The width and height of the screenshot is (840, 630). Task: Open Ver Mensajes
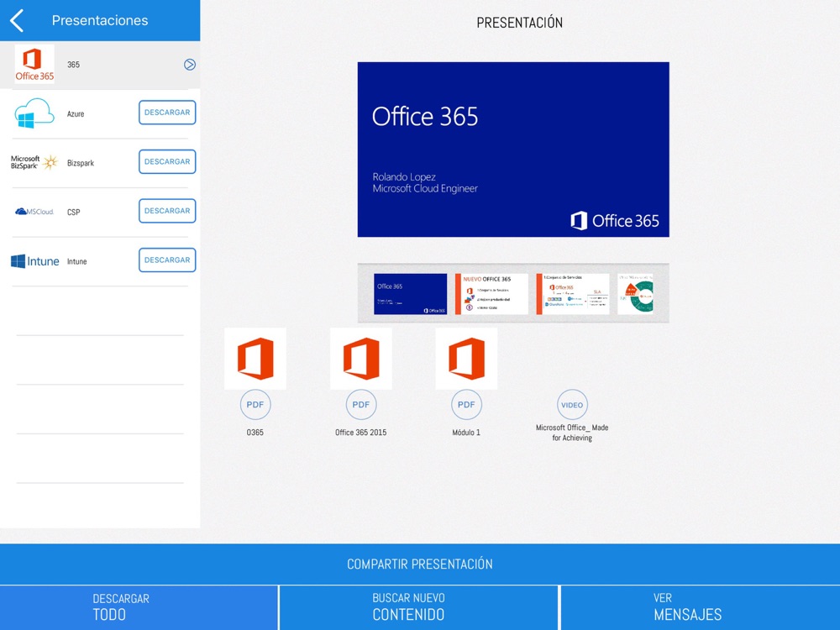coord(701,607)
